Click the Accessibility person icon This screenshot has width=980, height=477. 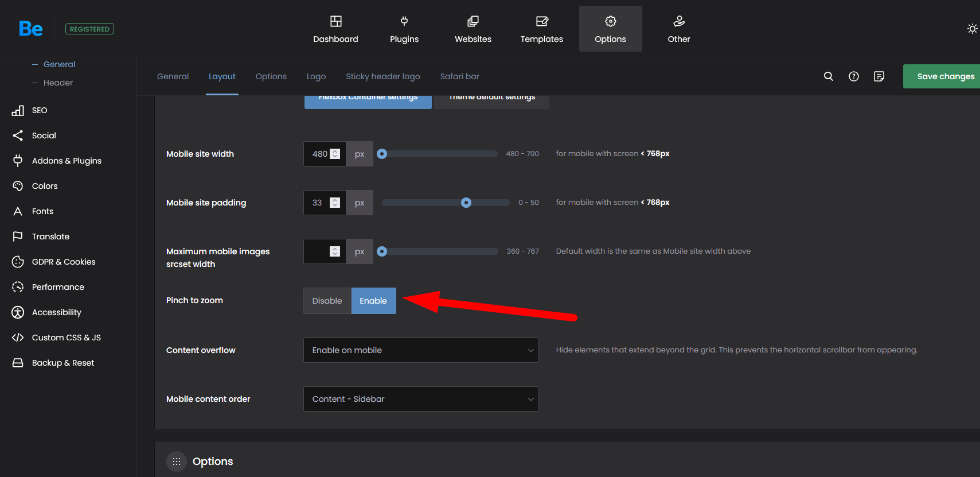pos(18,312)
